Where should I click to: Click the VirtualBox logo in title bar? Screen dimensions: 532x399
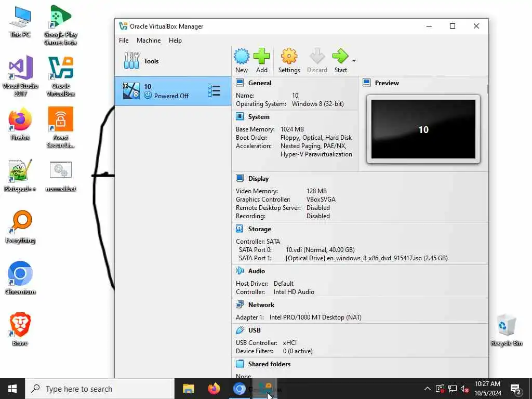(123, 26)
